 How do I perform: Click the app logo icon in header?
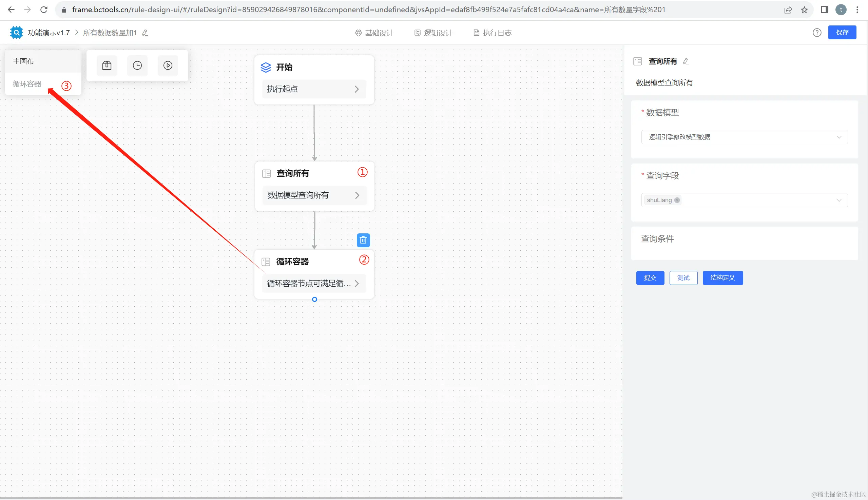pyautogui.click(x=16, y=33)
